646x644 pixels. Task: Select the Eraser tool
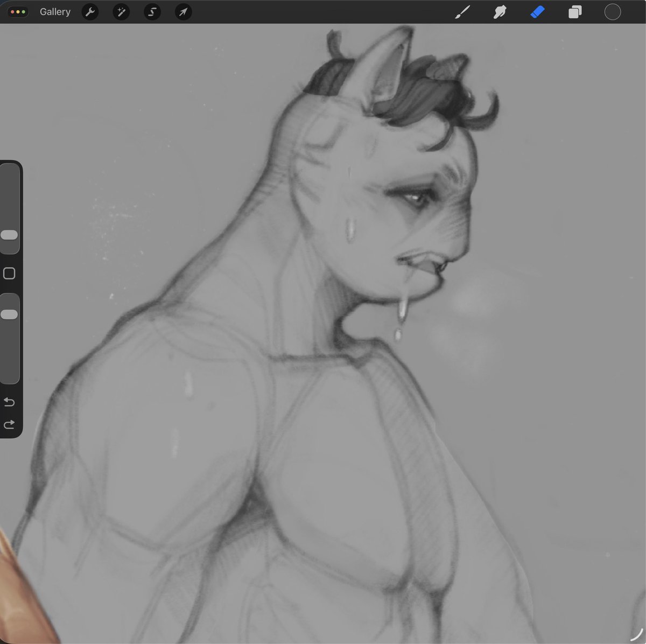tap(537, 12)
